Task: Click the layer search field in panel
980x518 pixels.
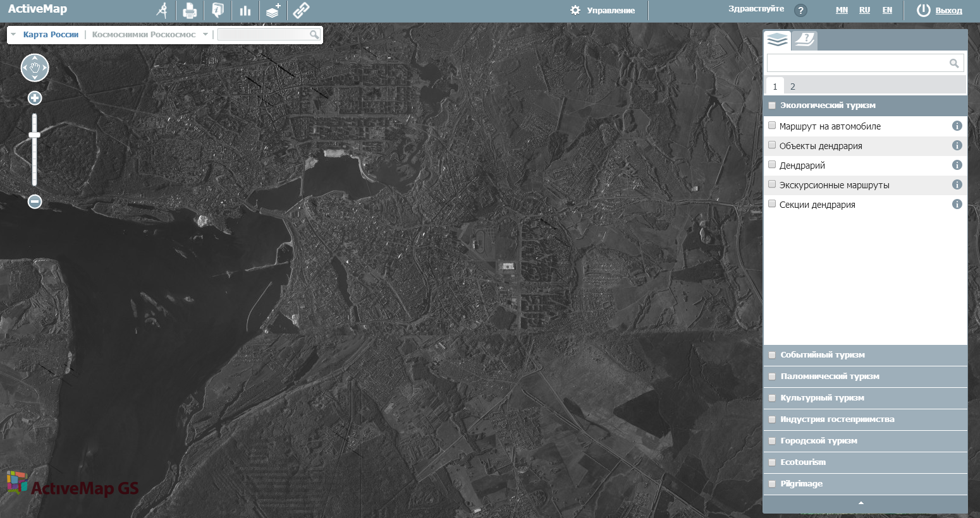Action: 857,63
